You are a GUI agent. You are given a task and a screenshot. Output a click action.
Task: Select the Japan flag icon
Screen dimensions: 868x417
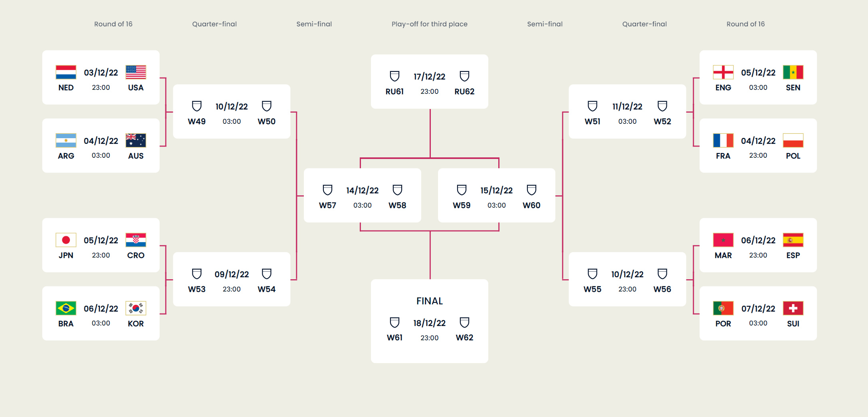(x=66, y=240)
